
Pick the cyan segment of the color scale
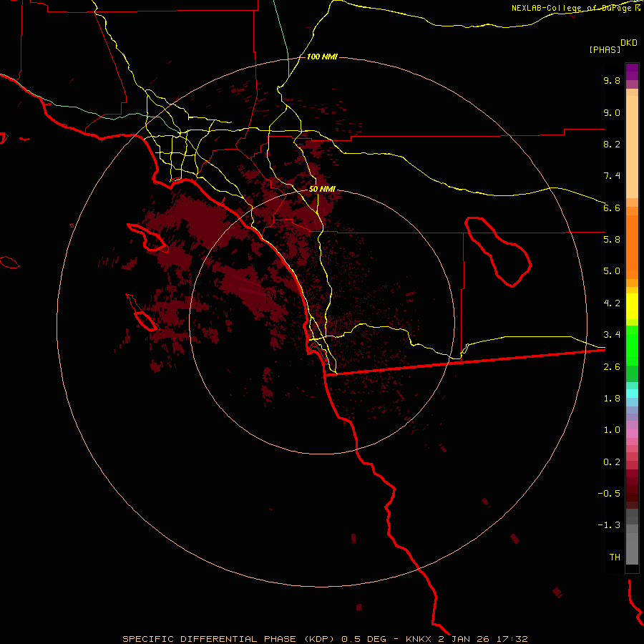point(632,394)
